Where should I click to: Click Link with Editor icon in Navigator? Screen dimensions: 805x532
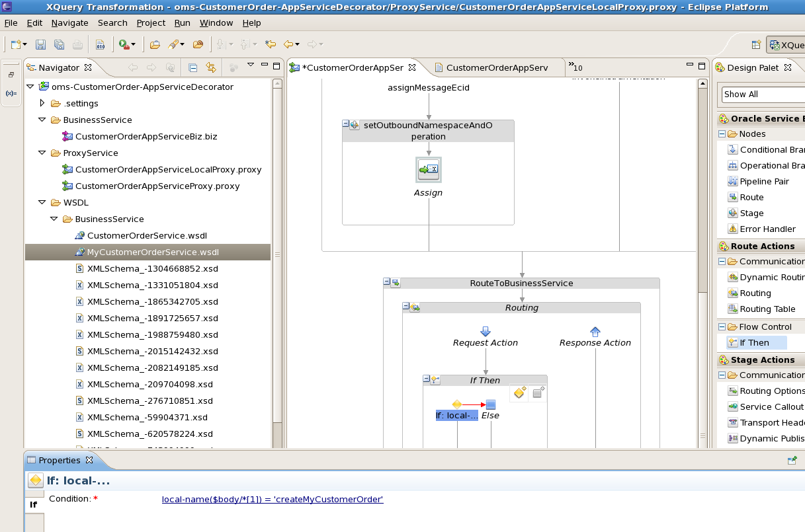tap(211, 67)
